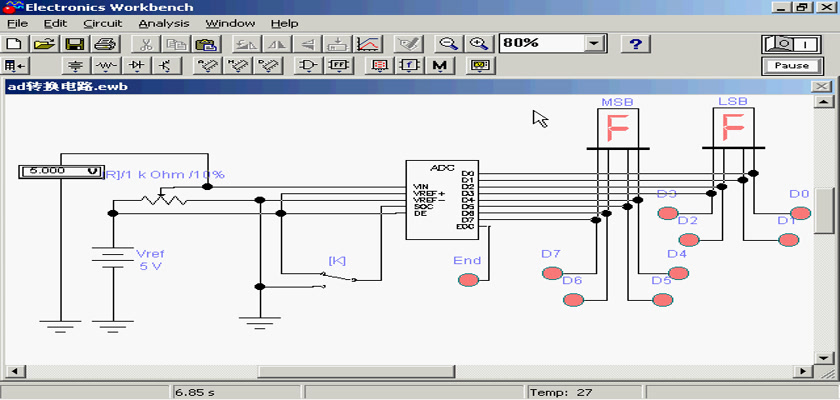Select the D7 probe indicator
Screen dimensions: 840x400
click(552, 273)
